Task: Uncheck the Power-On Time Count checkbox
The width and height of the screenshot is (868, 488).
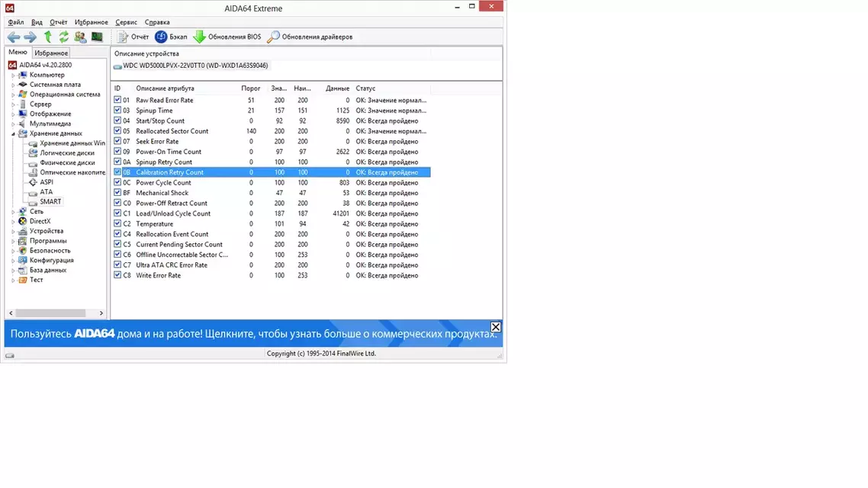Action: tap(117, 152)
